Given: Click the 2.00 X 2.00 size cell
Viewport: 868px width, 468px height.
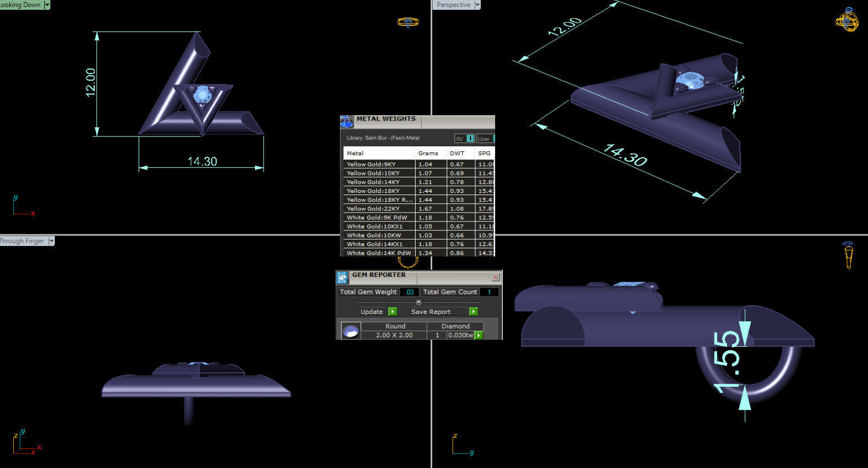Looking at the screenshot, I should [x=394, y=335].
